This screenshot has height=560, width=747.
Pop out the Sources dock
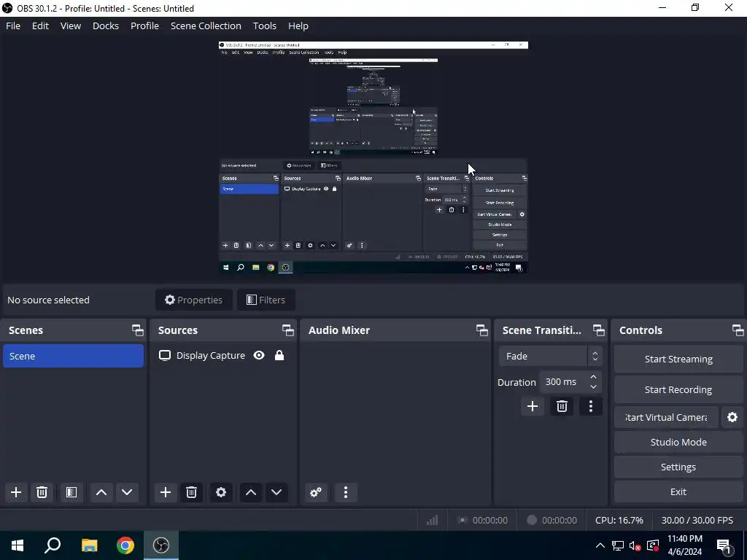(287, 330)
